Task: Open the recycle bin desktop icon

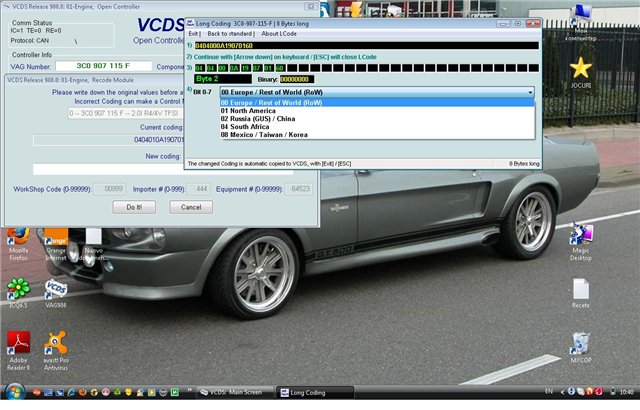Action: click(x=580, y=348)
